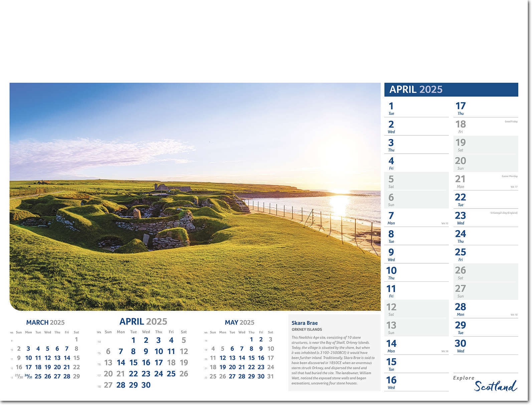Select 7 Mon in the daily list
Screen dimensions: 532x405
point(416,218)
